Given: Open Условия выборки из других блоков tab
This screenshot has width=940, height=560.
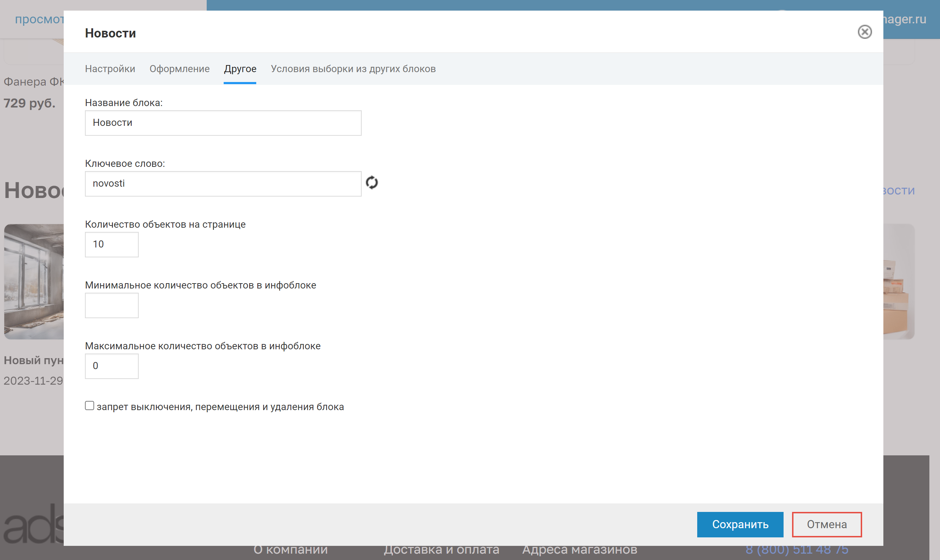Looking at the screenshot, I should click(353, 69).
